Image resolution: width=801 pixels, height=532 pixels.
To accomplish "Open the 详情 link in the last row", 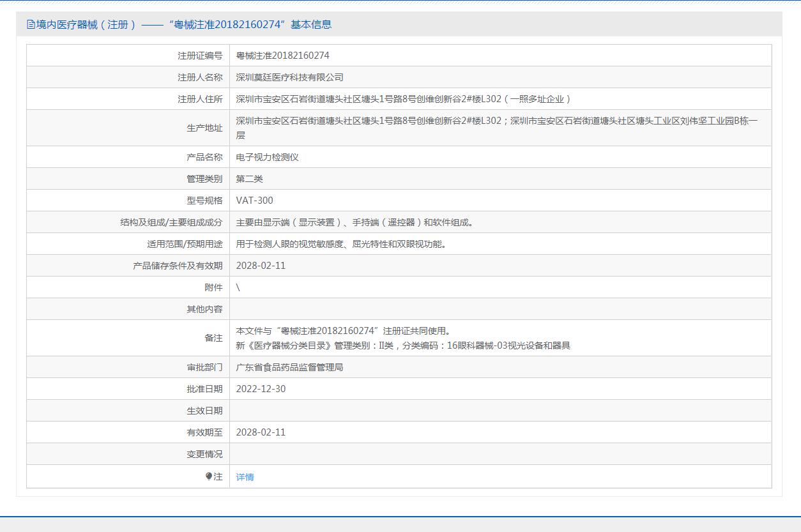I will pos(245,477).
